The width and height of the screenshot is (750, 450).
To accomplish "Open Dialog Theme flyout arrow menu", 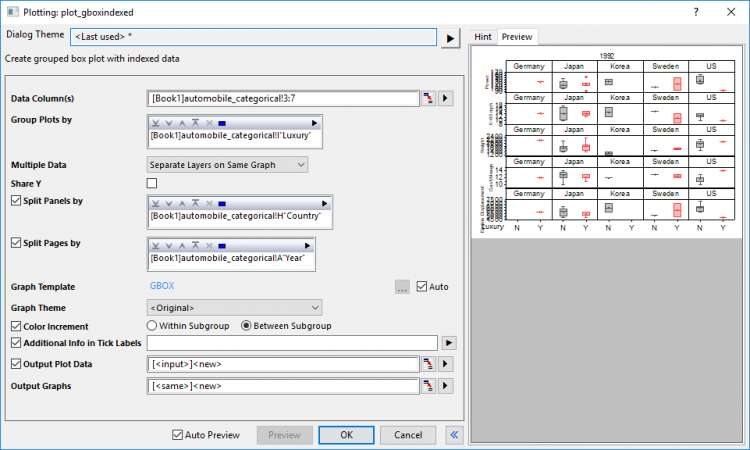I will point(450,38).
